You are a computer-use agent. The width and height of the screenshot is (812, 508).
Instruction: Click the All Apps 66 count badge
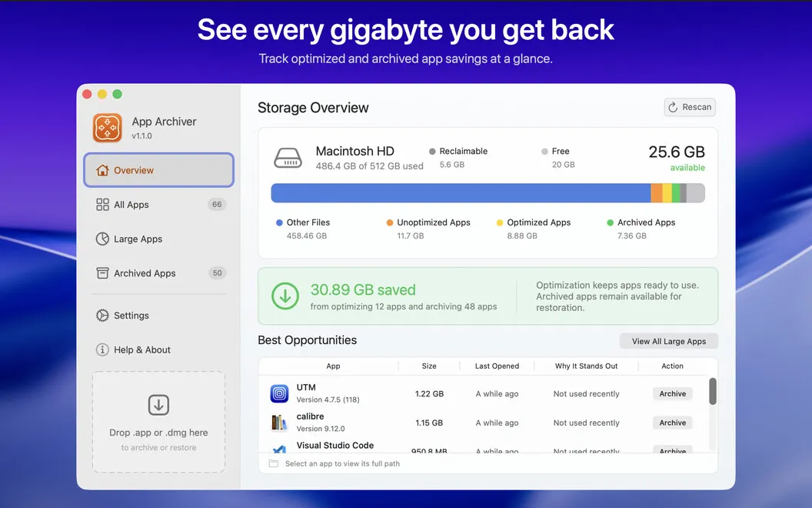coord(217,204)
